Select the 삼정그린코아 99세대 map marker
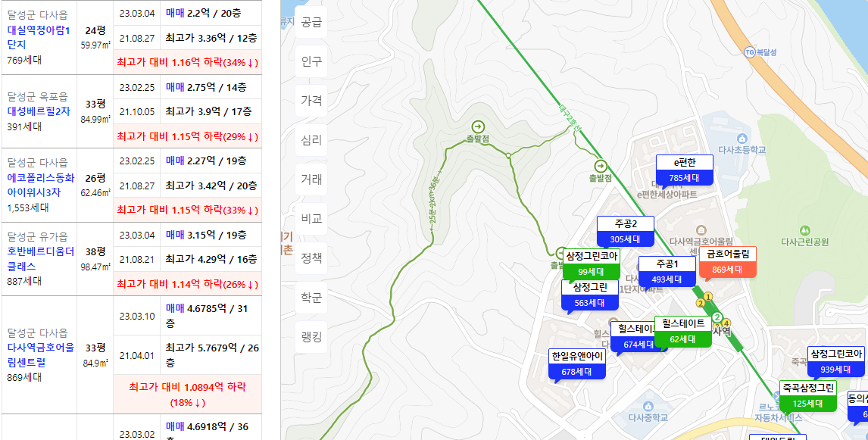This screenshot has height=440, width=868. pos(592,264)
